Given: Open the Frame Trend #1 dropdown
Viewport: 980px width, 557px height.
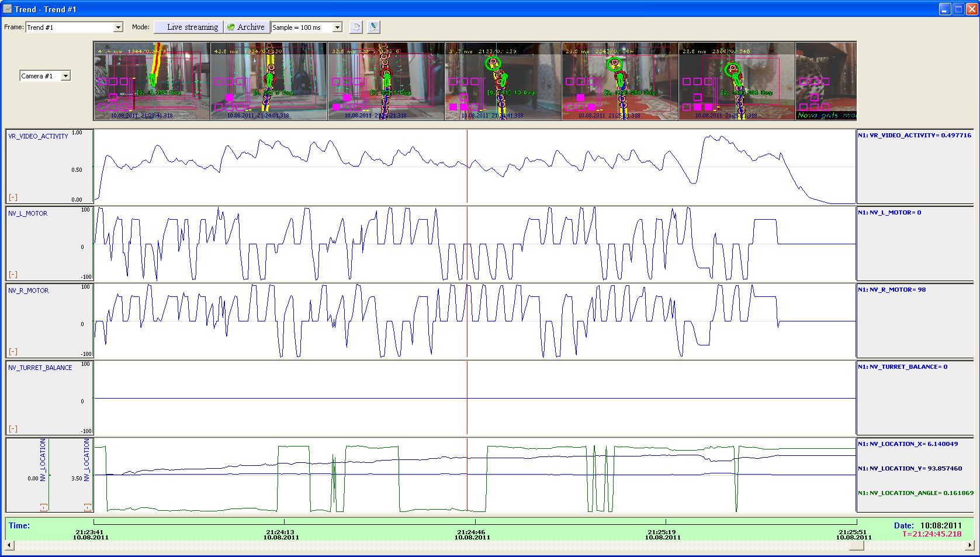Looking at the screenshot, I should [118, 27].
